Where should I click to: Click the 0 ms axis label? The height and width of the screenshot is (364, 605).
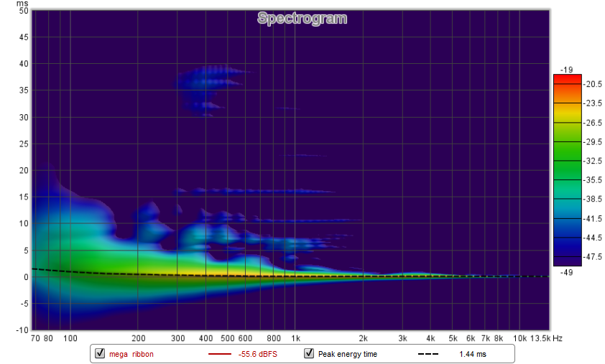tap(26, 277)
